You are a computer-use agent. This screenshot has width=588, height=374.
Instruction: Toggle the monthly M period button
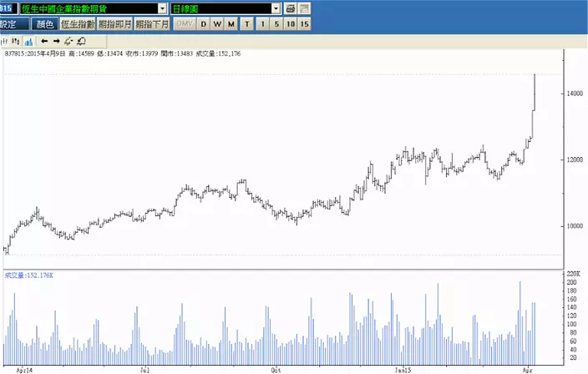230,23
